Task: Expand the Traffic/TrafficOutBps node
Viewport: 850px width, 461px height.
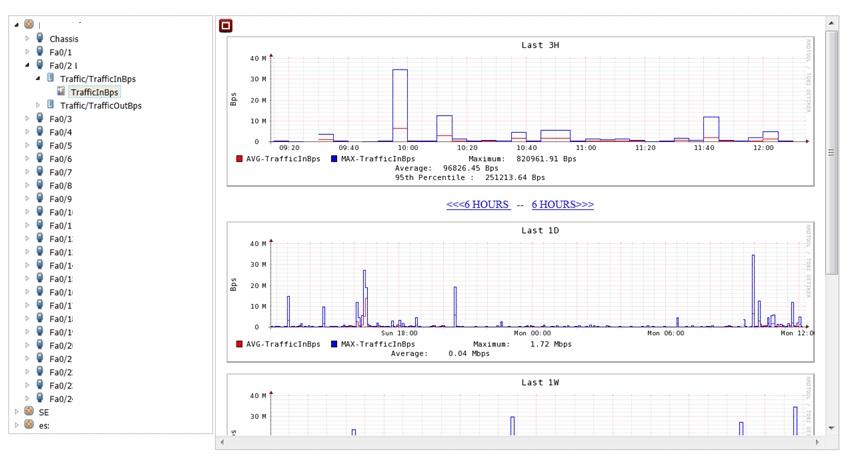Action: (38, 105)
